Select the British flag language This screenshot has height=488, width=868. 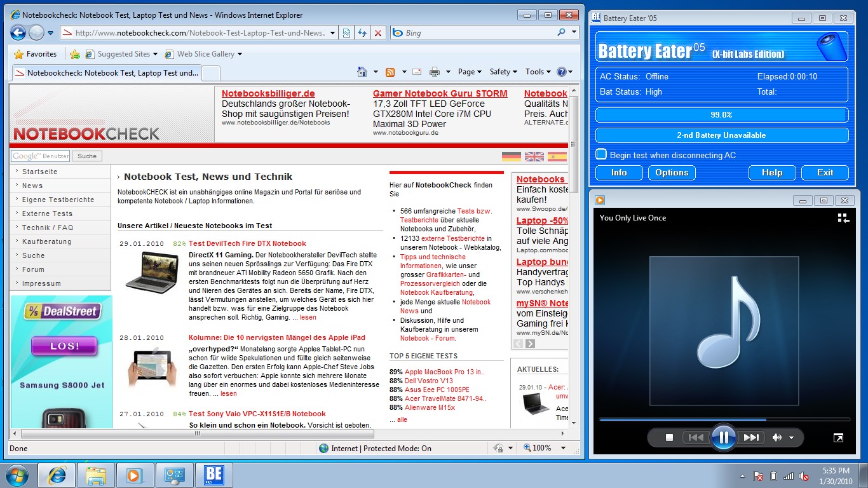[534, 156]
